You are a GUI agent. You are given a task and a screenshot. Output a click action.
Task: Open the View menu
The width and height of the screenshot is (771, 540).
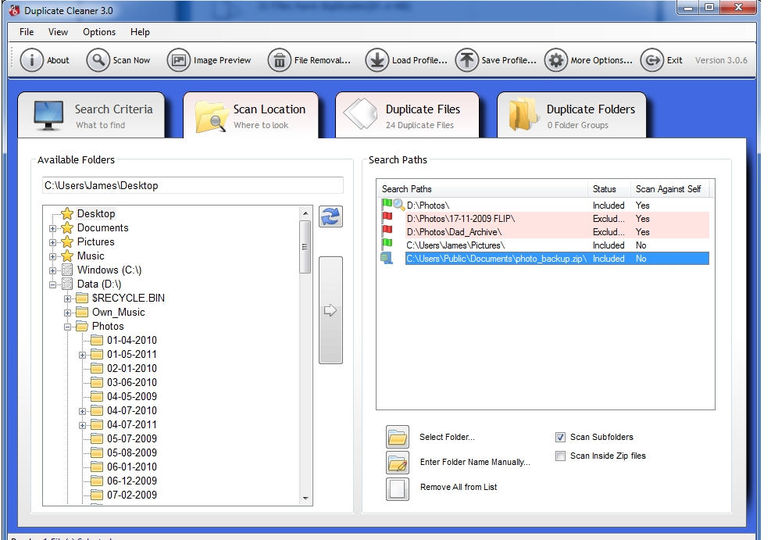[58, 32]
